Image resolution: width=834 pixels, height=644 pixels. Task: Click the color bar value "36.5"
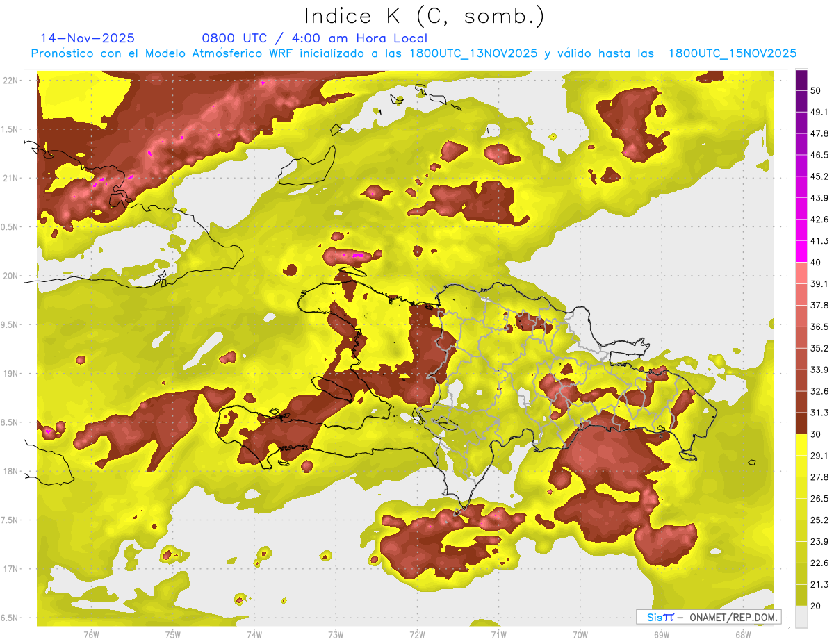[x=819, y=327]
